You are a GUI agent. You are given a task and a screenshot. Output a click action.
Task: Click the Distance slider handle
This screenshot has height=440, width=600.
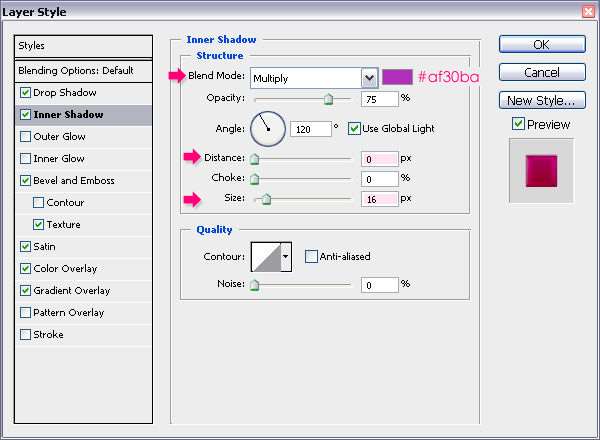click(x=254, y=159)
